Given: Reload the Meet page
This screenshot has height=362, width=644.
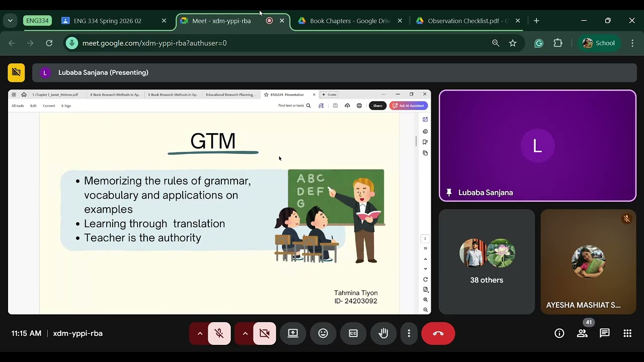Looking at the screenshot, I should 49,43.
